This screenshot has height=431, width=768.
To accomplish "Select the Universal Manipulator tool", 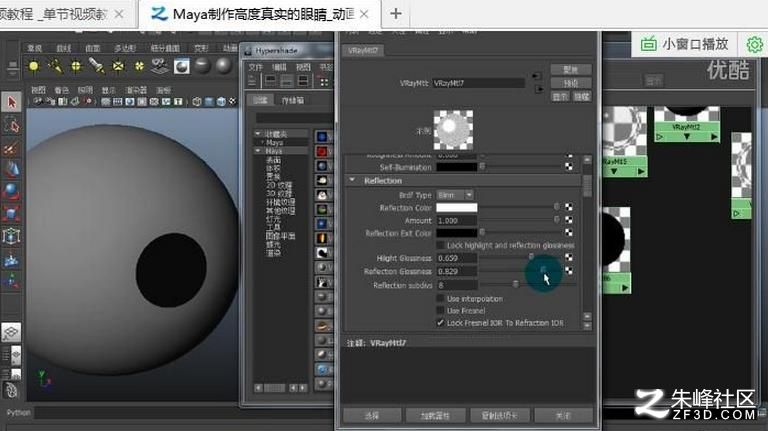I will [11, 236].
